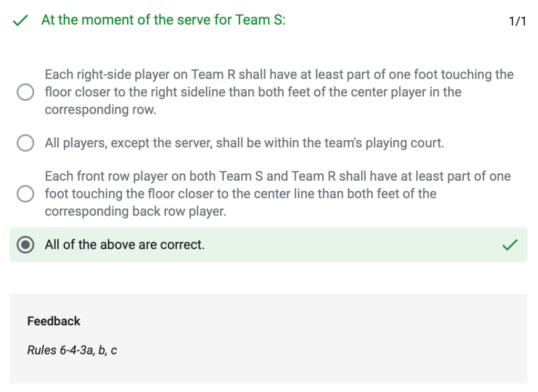
Task: Choose the radio button for front row player option
Action: (x=25, y=194)
